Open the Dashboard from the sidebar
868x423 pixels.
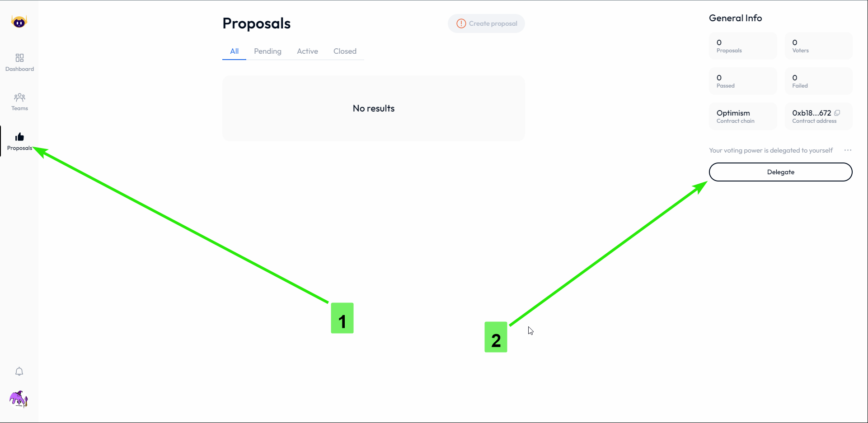coord(19,63)
